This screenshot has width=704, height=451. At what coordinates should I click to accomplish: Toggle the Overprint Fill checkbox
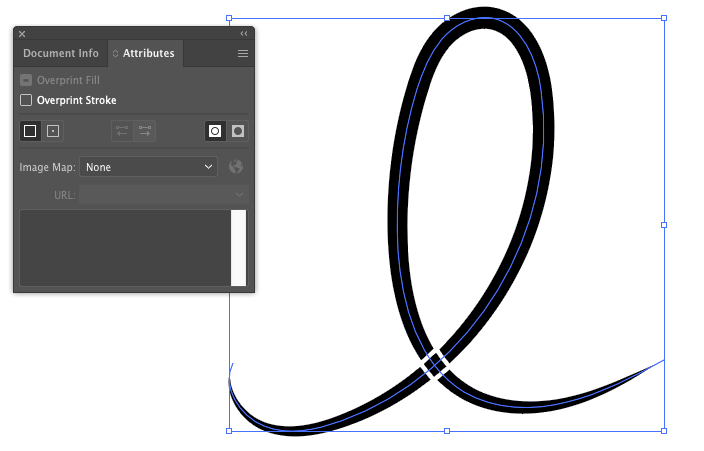pos(26,80)
